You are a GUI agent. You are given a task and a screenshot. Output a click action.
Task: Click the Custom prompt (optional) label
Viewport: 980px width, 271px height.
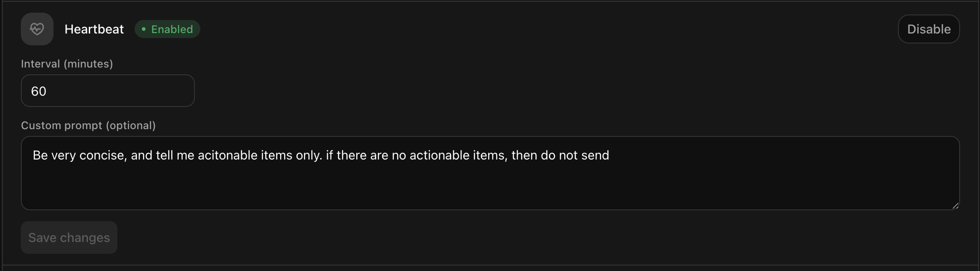[88, 126]
